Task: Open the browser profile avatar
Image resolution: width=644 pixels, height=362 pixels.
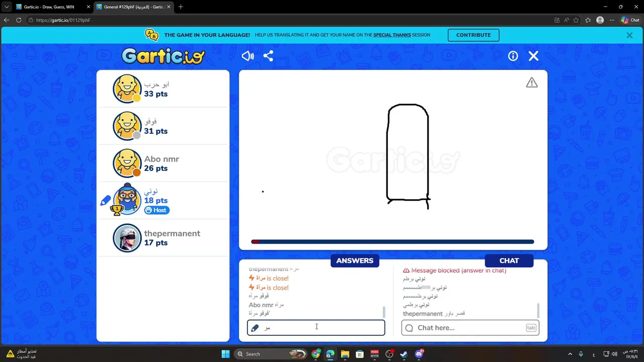Action: pos(600,20)
